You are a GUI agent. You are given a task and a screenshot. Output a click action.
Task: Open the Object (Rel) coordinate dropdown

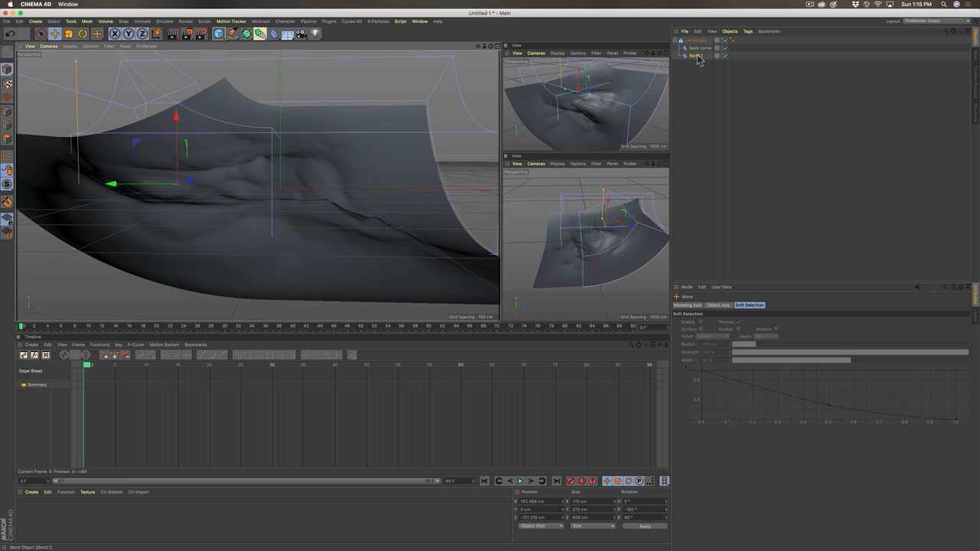[x=541, y=527]
